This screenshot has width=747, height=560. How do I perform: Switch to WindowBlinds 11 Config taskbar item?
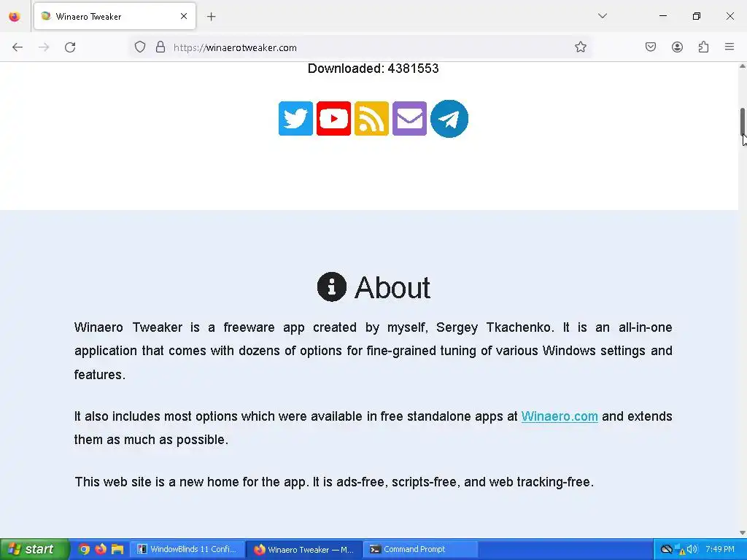click(x=187, y=549)
